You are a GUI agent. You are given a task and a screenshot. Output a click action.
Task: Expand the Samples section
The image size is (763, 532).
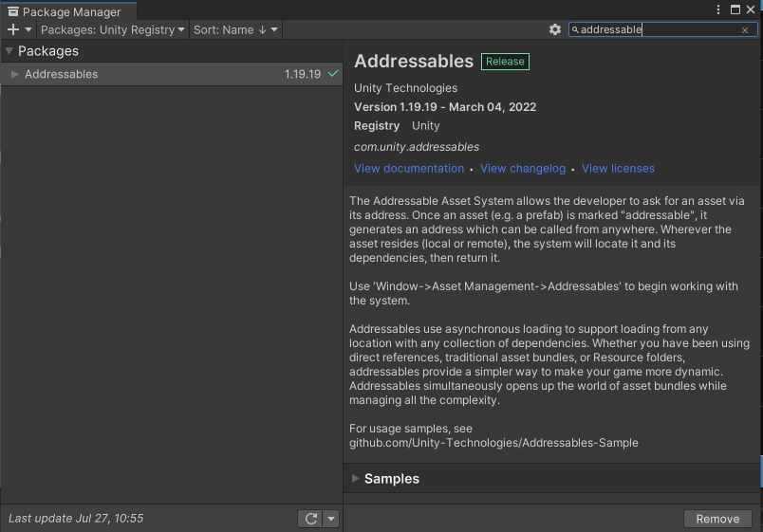click(356, 479)
